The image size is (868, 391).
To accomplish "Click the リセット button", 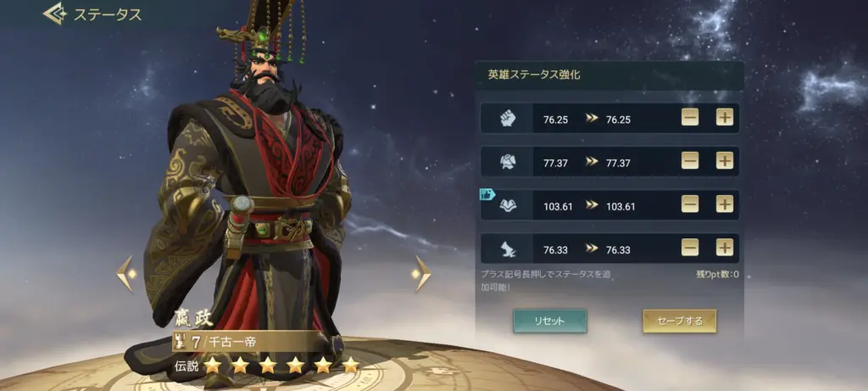I will [x=549, y=321].
